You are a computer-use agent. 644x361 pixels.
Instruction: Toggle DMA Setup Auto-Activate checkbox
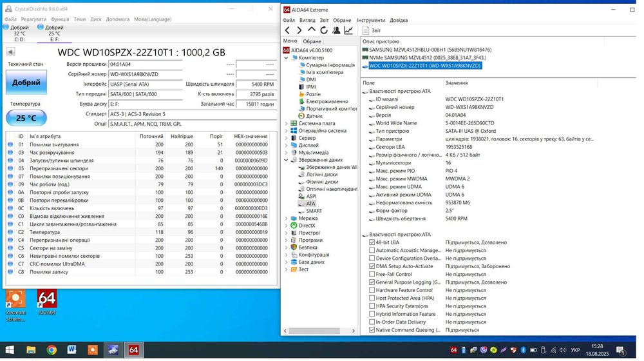372,266
